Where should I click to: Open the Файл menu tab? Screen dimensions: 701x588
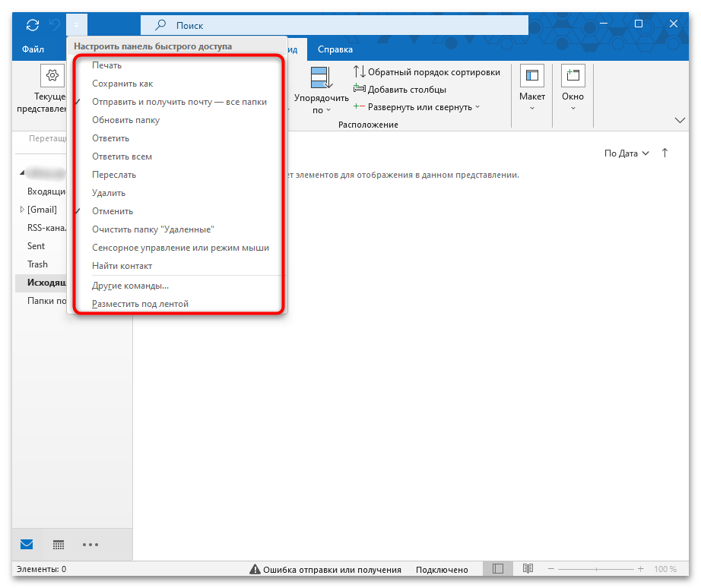[33, 49]
